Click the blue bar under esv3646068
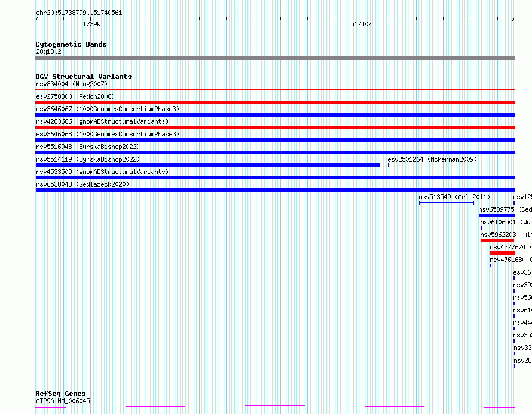This screenshot has height=414, width=532. click(275, 140)
